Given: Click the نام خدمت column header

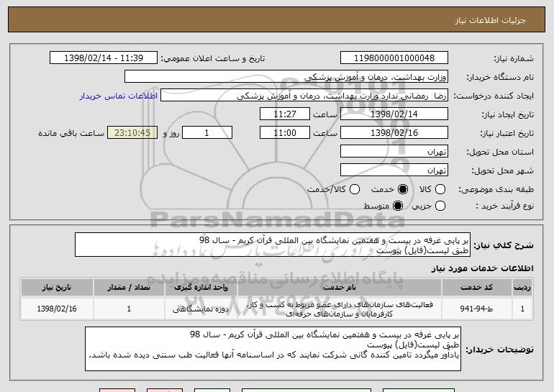Looking at the screenshot, I should (x=339, y=288).
